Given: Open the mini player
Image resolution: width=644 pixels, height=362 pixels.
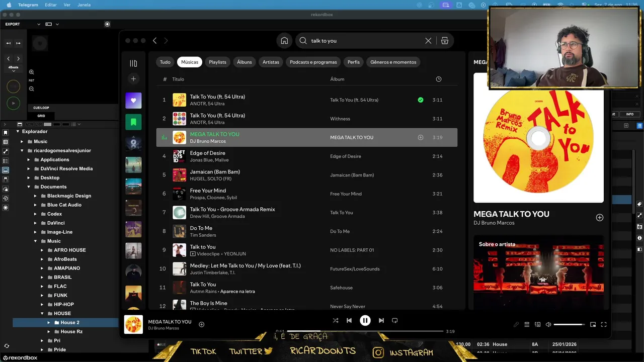Looking at the screenshot, I should (x=593, y=325).
